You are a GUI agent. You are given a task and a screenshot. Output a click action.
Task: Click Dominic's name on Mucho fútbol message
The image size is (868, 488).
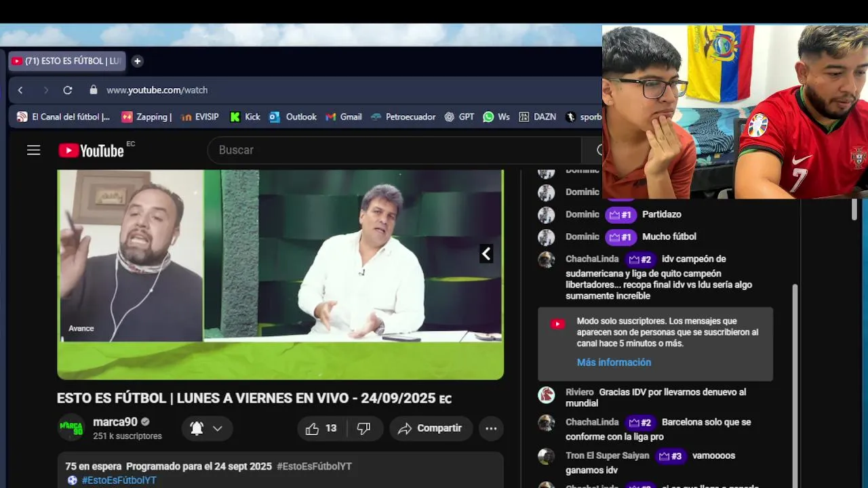[x=583, y=237]
